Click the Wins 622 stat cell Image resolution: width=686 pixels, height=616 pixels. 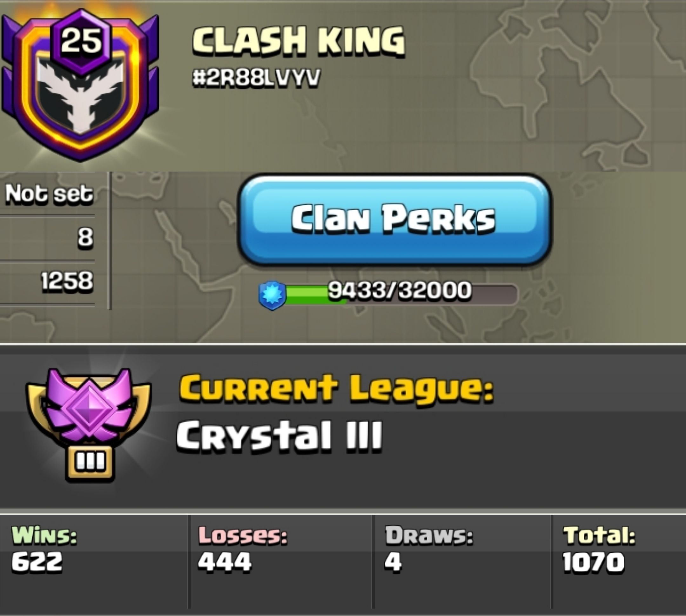94,562
